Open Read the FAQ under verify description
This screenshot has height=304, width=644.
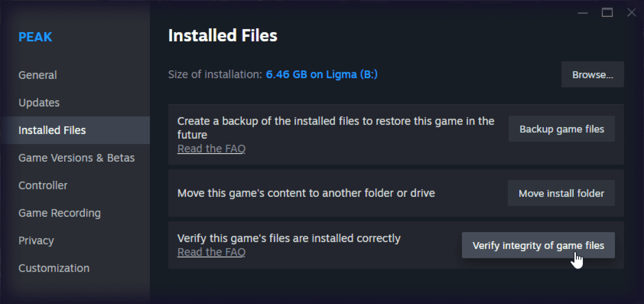point(211,252)
